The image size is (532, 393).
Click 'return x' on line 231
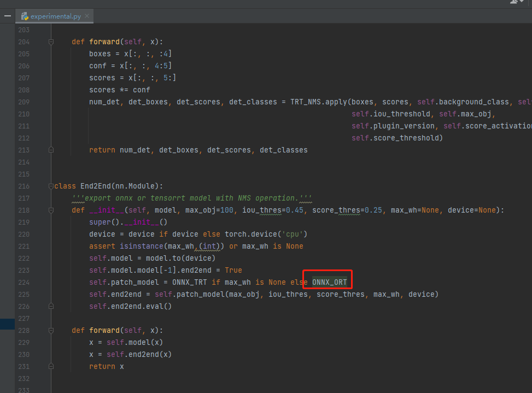point(107,367)
